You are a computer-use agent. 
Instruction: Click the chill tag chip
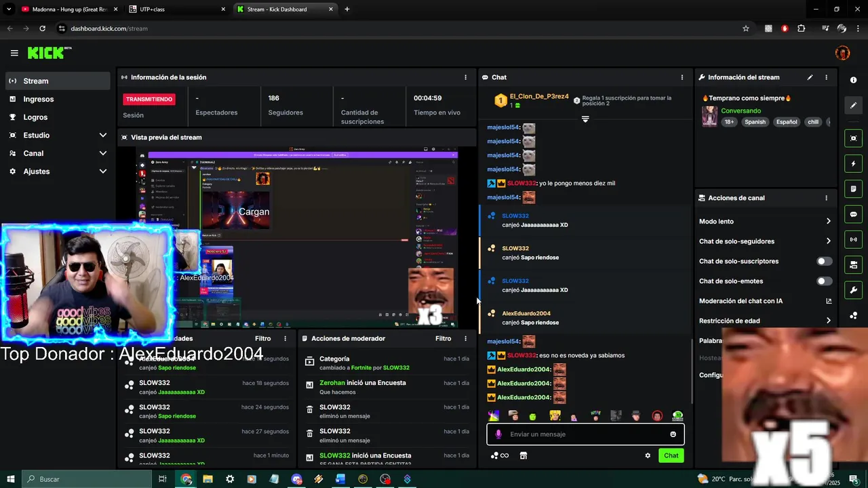coord(813,122)
